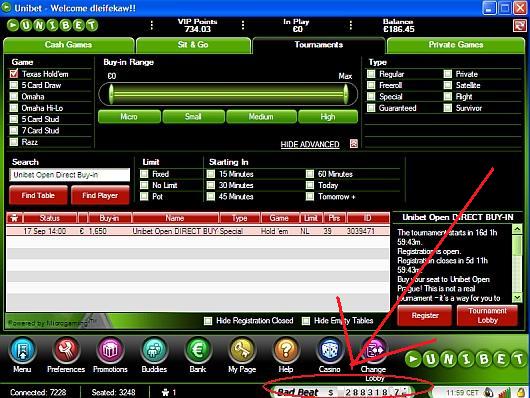Check Hide Registration Closed option
Viewport: 530px width, 398px height.
click(208, 321)
